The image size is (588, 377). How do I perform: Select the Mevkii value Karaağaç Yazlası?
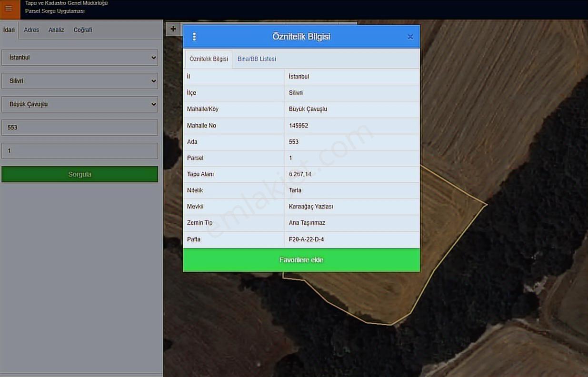tap(311, 207)
